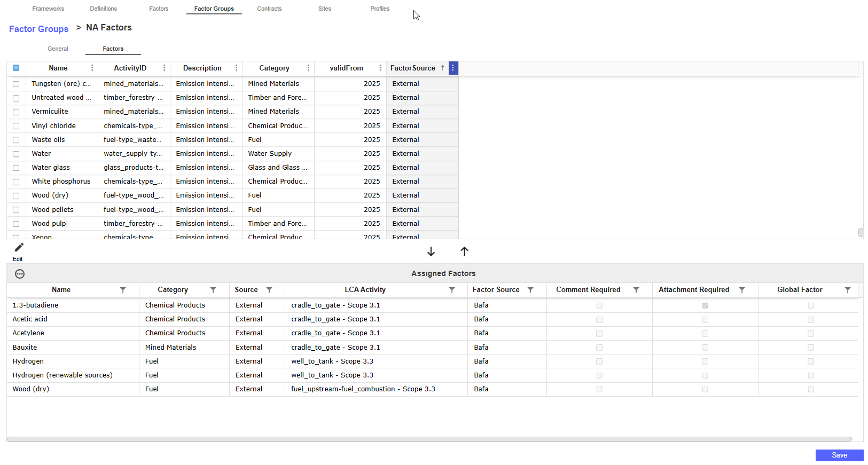
Task: Filter assigned factors by Name
Action: tap(123, 290)
